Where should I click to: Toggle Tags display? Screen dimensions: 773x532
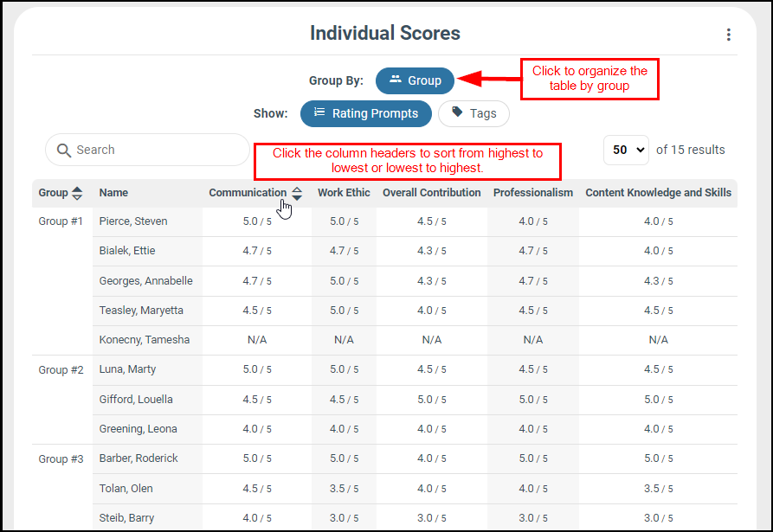(x=473, y=114)
